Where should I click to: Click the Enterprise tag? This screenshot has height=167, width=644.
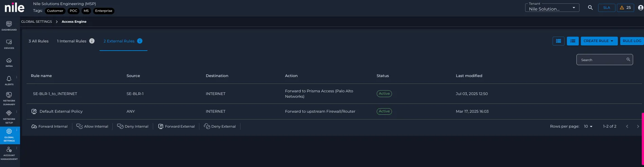(x=104, y=11)
